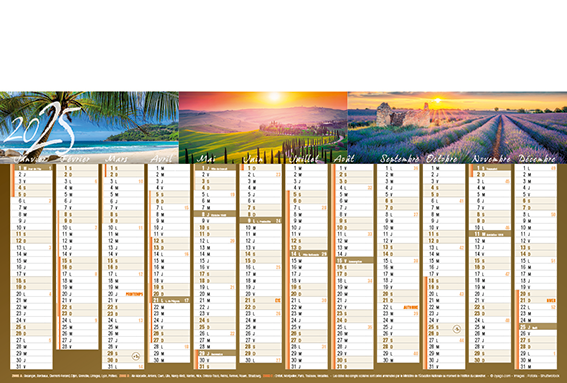Select 11 November Armistice row

490,234
